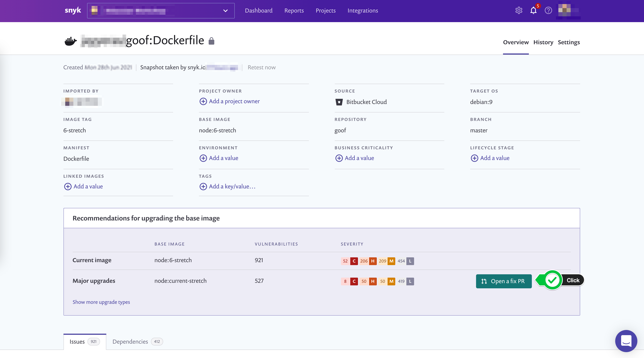
Task: Click Low L badge in Major upgrades row
Action: pyautogui.click(x=410, y=281)
